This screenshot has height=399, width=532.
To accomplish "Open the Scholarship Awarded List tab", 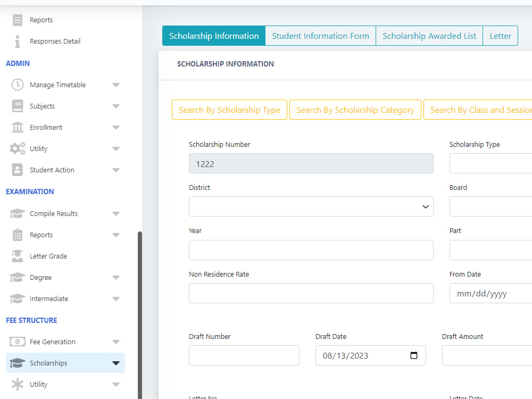I will coord(429,36).
